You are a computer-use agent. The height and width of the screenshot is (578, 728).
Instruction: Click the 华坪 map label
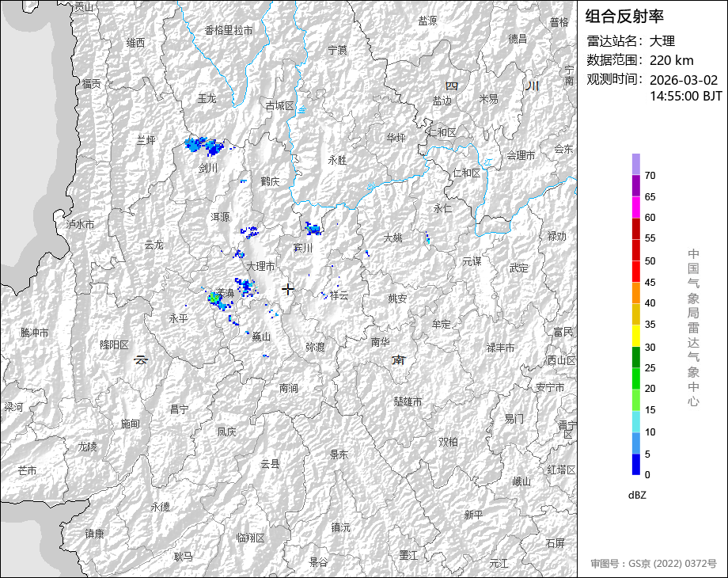(x=396, y=138)
